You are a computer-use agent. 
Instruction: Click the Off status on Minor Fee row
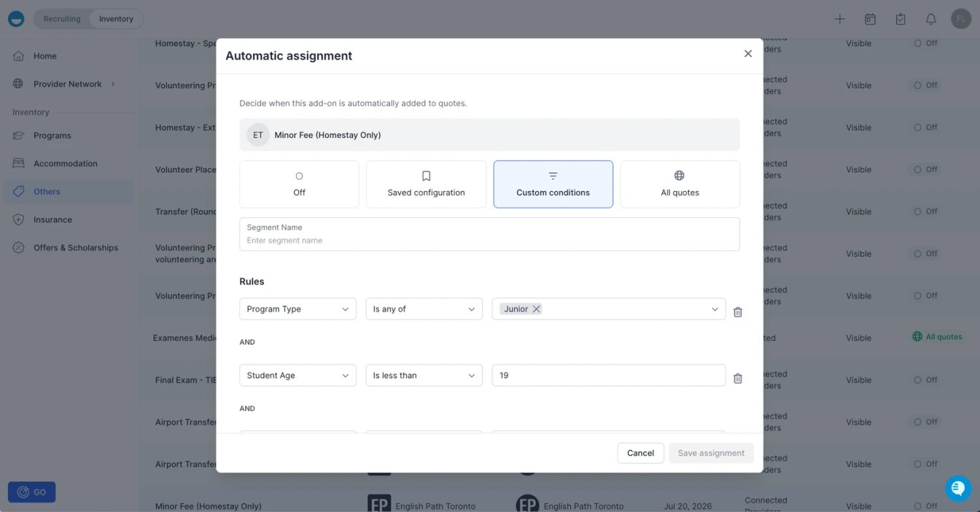coord(925,505)
